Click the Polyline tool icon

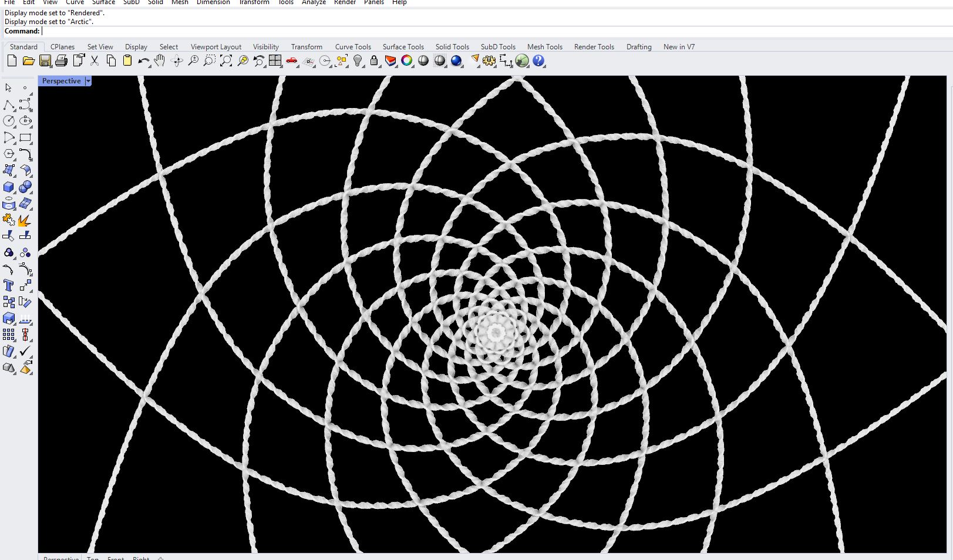[x=9, y=105]
